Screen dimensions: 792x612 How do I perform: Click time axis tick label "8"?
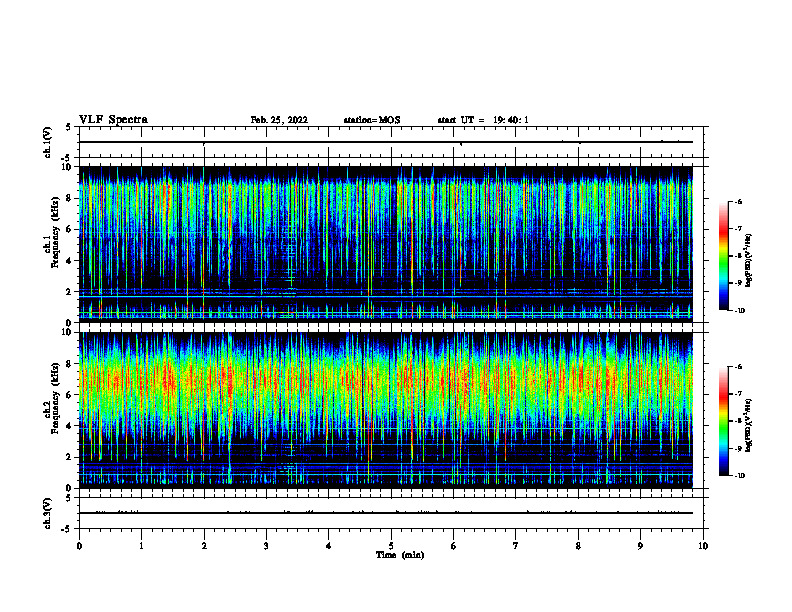(x=578, y=546)
